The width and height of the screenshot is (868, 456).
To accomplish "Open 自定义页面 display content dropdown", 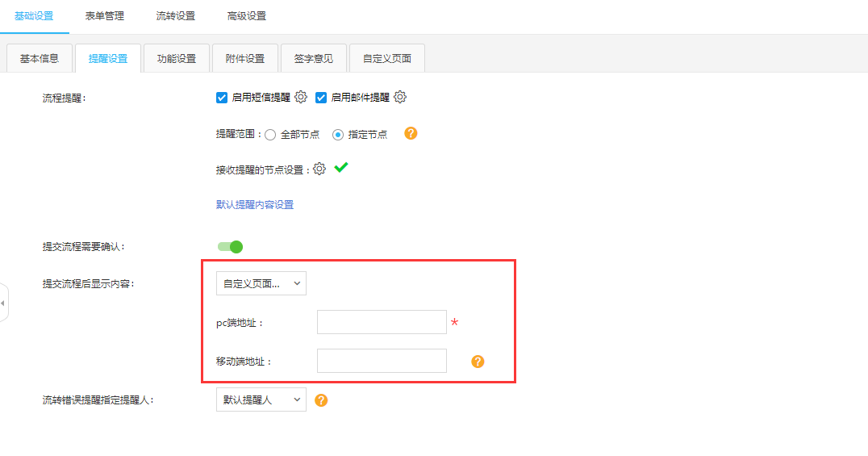I will [x=261, y=283].
